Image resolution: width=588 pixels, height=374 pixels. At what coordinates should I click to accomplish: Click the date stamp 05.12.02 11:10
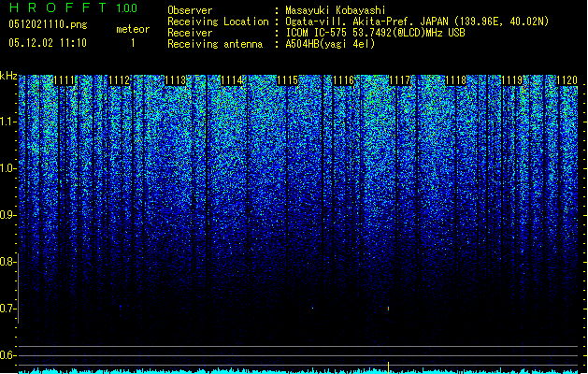coord(48,43)
